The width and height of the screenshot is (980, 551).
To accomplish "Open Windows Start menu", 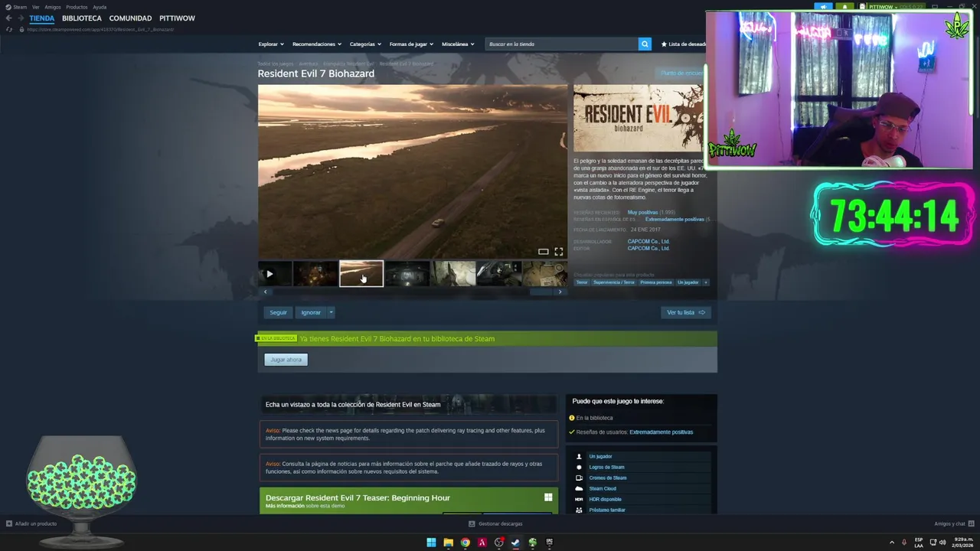I will pos(431,543).
